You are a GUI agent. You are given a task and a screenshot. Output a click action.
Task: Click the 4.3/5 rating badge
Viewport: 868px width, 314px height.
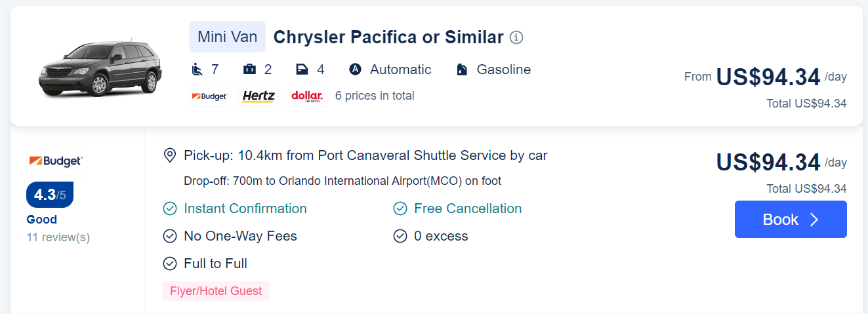coord(50,195)
